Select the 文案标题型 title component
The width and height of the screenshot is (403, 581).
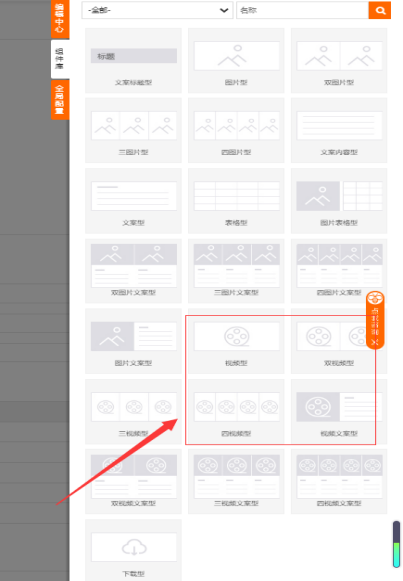pyautogui.click(x=133, y=61)
